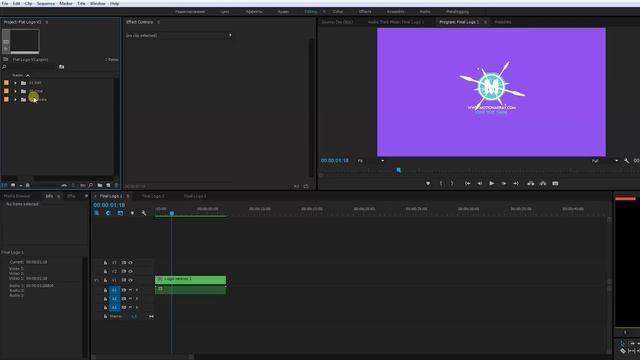640x360 pixels.
Task: Switch project panel to list view
Action: tap(4, 185)
